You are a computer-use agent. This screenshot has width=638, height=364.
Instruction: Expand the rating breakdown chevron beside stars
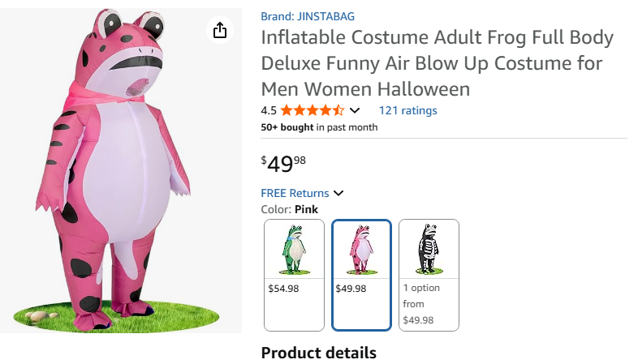click(x=355, y=111)
